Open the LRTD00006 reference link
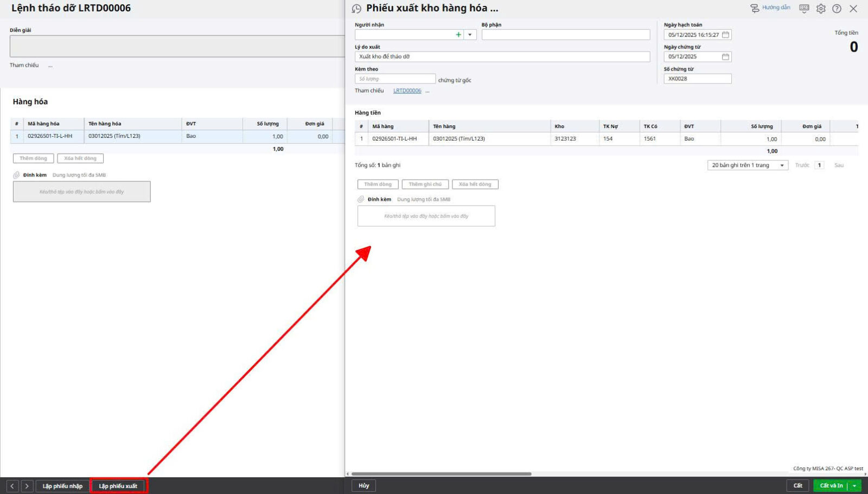Screen dimensions: 868x494 tap(407, 91)
